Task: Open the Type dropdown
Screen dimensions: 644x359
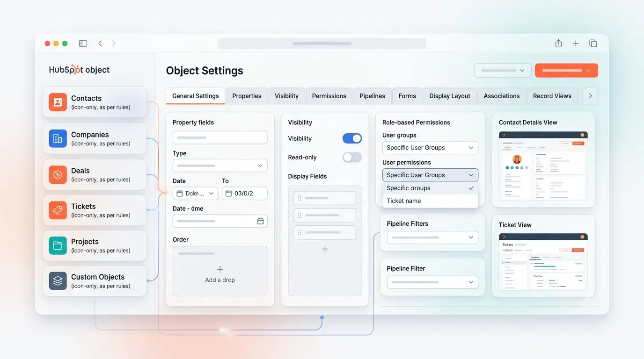Action: point(220,165)
